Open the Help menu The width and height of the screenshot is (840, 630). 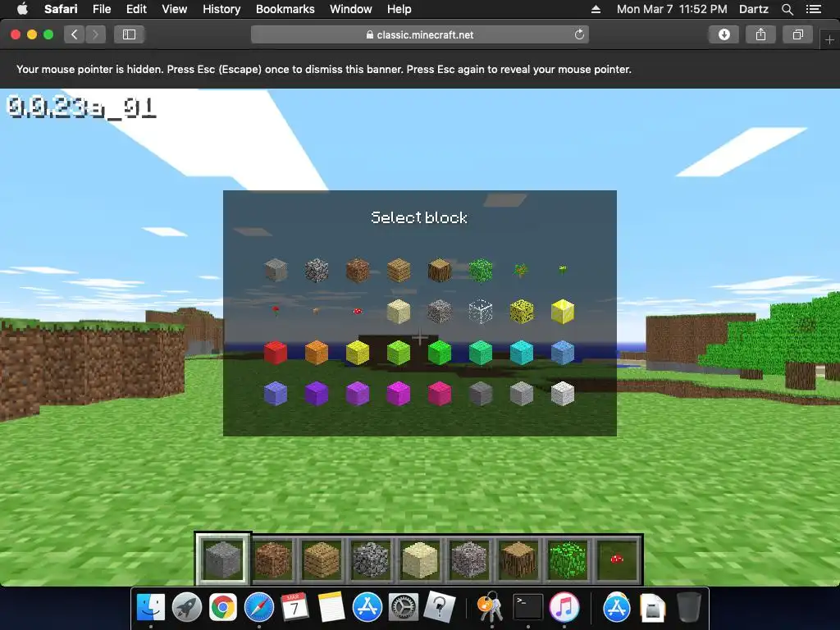point(399,9)
